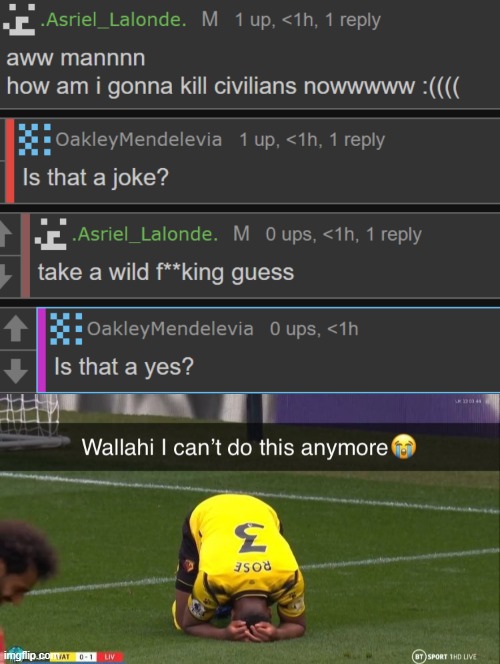The width and height of the screenshot is (500, 664).
Task: Click the M badge on the top comment
Action: click(x=210, y=19)
